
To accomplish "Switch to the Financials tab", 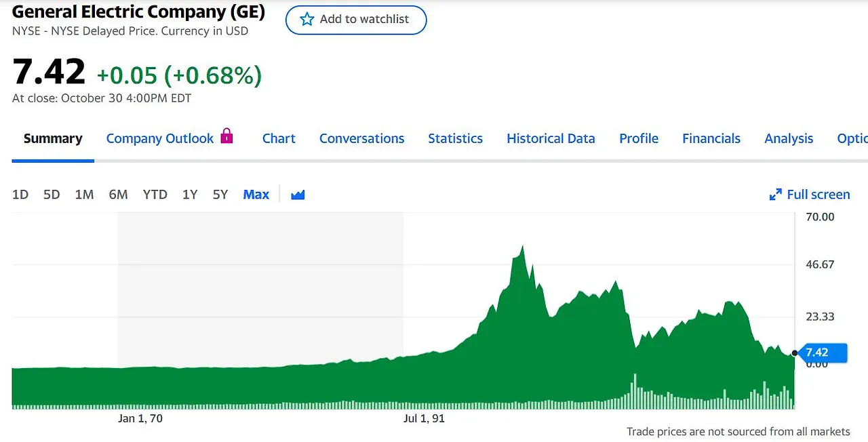I will [711, 138].
